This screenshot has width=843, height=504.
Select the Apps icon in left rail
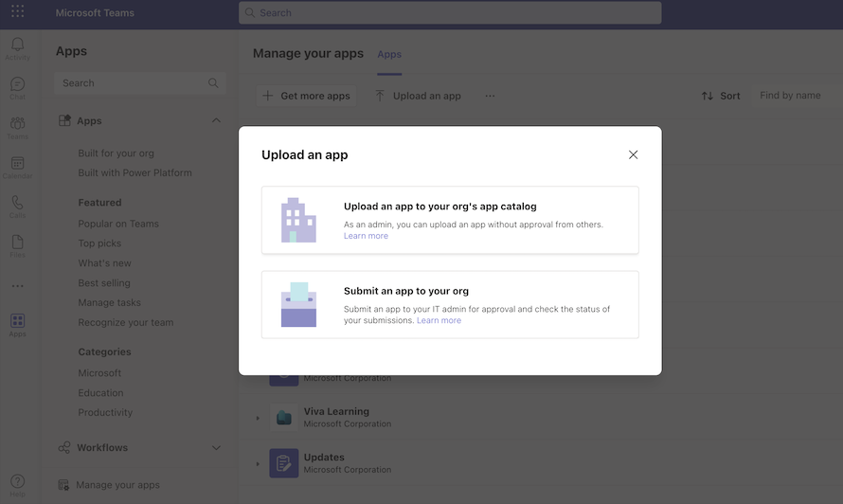[x=17, y=326]
